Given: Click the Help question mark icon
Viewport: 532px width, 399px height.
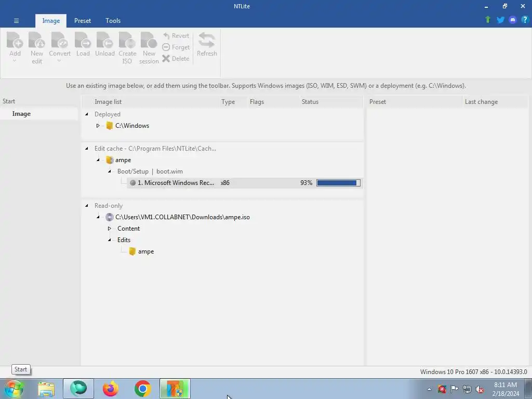Looking at the screenshot, I should 525,20.
